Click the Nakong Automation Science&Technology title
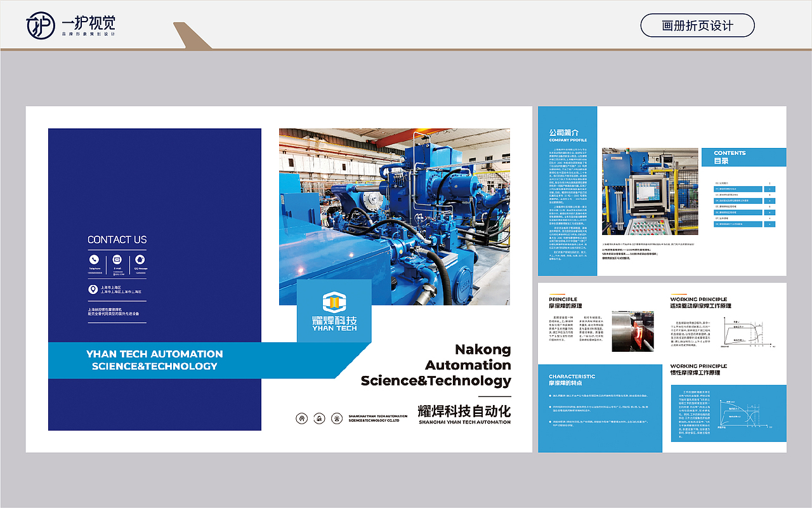 click(x=436, y=365)
